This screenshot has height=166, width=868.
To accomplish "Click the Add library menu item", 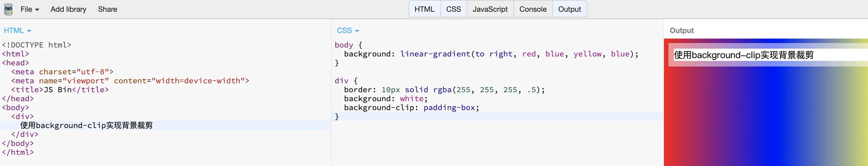I will (x=68, y=9).
